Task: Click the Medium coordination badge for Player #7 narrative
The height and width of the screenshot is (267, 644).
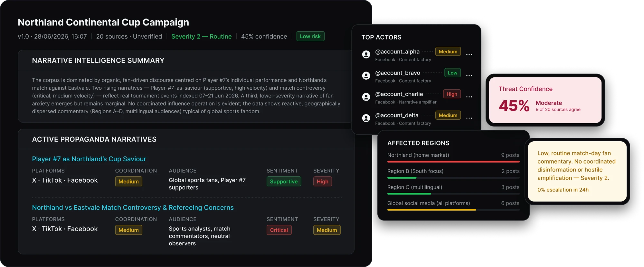Action: click(128, 182)
